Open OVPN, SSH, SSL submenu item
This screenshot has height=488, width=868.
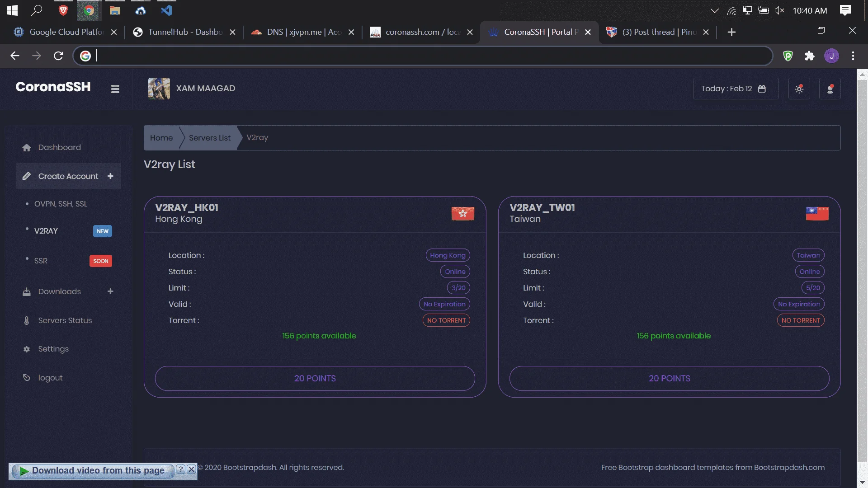point(61,204)
